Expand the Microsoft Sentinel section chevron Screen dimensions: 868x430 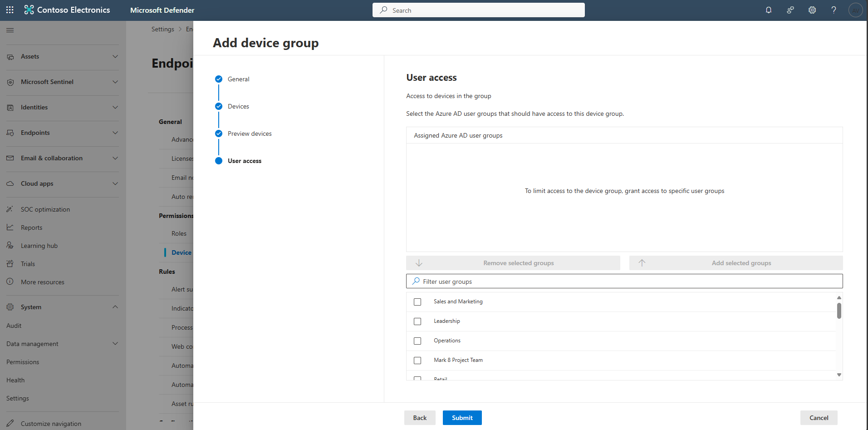[x=115, y=82]
